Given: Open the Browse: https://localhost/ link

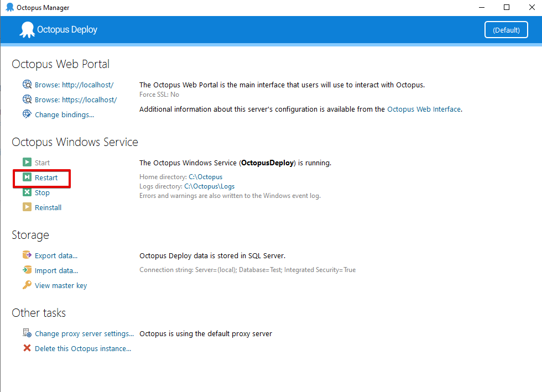Looking at the screenshot, I should coord(76,100).
